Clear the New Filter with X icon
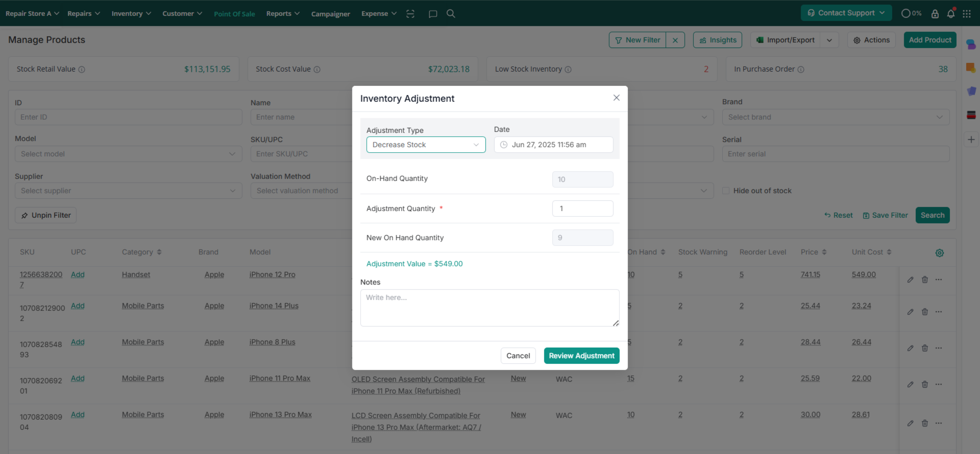 [675, 40]
